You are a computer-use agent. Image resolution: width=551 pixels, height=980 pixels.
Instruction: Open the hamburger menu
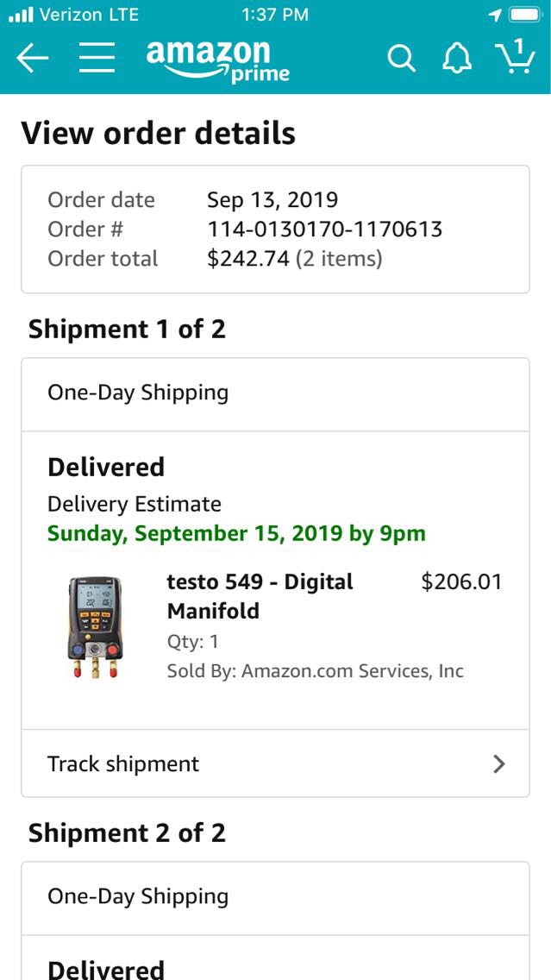97,58
